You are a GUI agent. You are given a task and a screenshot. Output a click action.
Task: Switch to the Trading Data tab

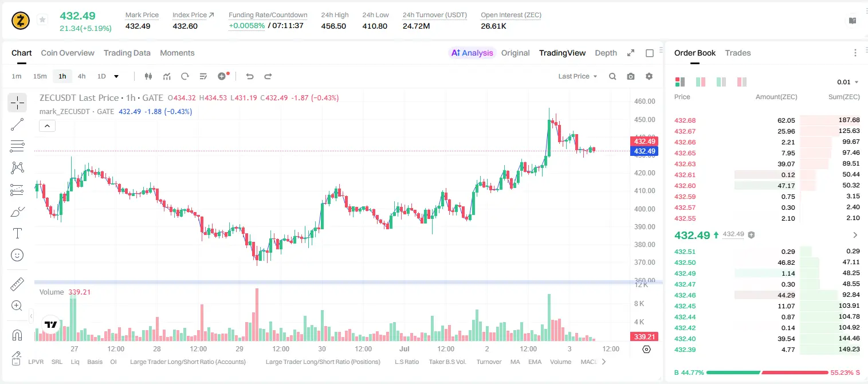pyautogui.click(x=127, y=53)
